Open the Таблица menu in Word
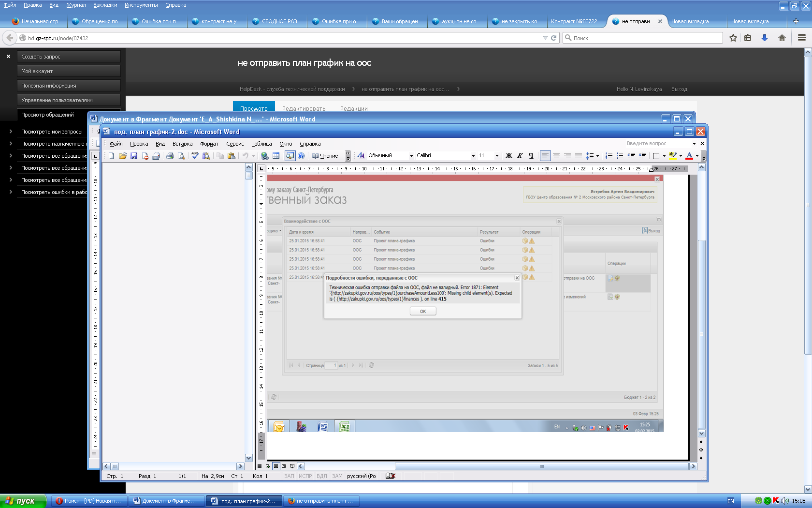The height and width of the screenshot is (508, 812). [x=261, y=144]
